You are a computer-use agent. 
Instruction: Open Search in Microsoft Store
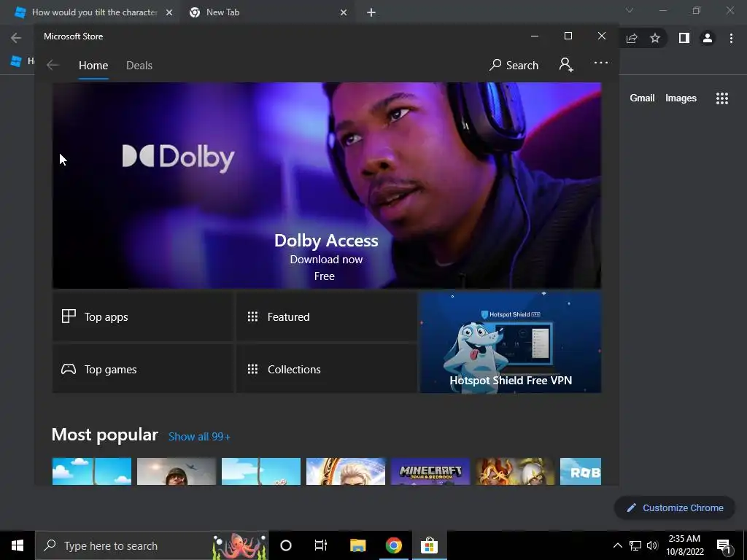point(514,65)
